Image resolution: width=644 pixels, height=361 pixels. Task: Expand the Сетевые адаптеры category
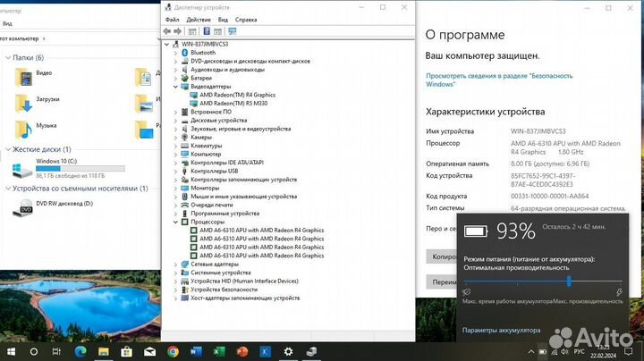pyautogui.click(x=176, y=264)
